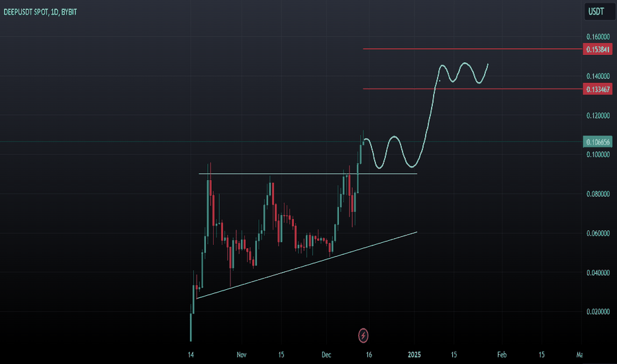Click the 0.040000 price axis value
Viewport: 617px width, 364px height.
(598, 273)
